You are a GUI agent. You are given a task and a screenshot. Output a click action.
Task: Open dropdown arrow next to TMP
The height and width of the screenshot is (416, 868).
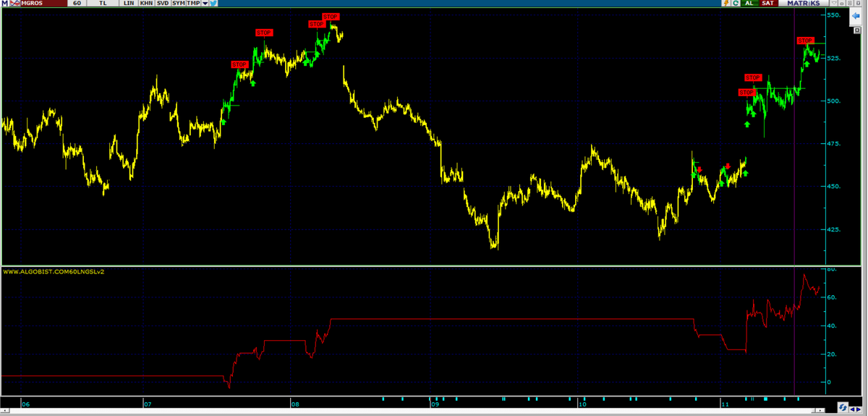click(x=205, y=3)
